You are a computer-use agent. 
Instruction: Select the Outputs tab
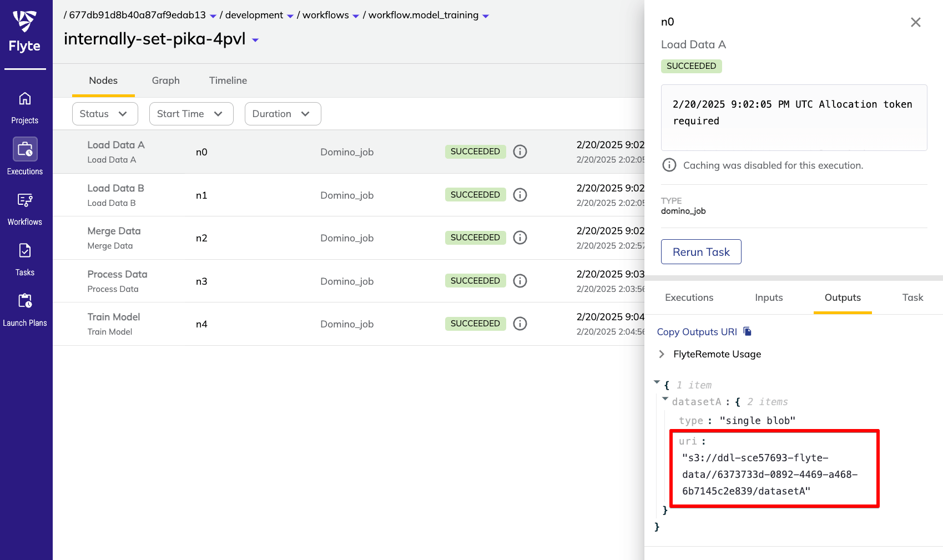pos(843,297)
